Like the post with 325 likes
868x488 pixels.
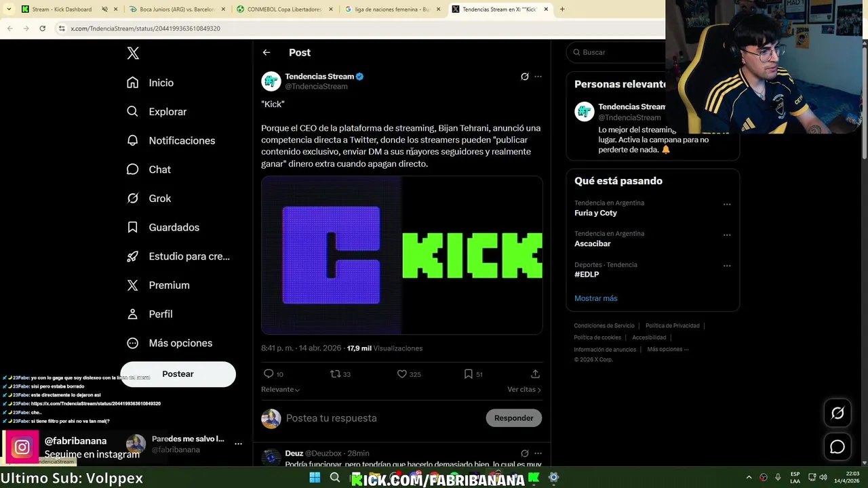(x=401, y=374)
